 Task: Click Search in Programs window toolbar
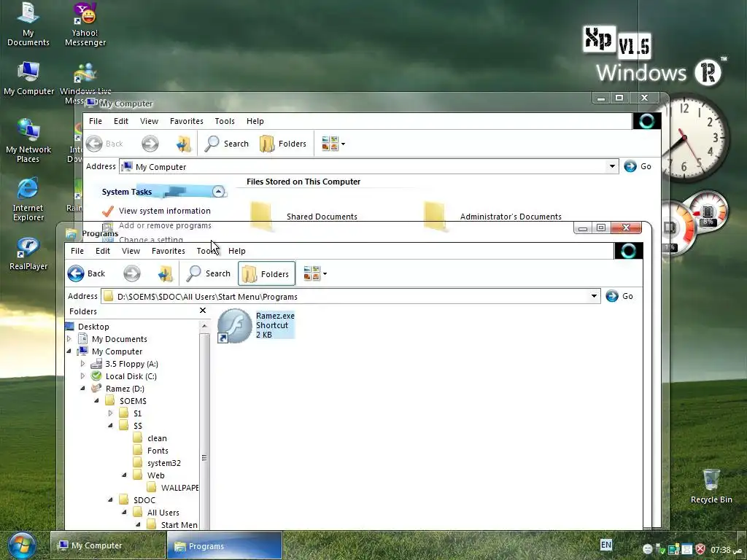pyautogui.click(x=208, y=273)
